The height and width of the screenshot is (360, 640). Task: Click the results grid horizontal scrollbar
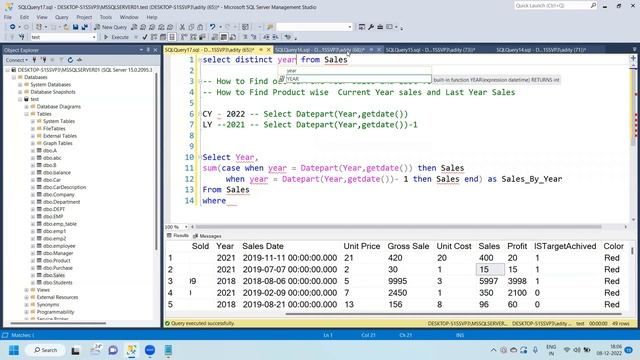453,314
